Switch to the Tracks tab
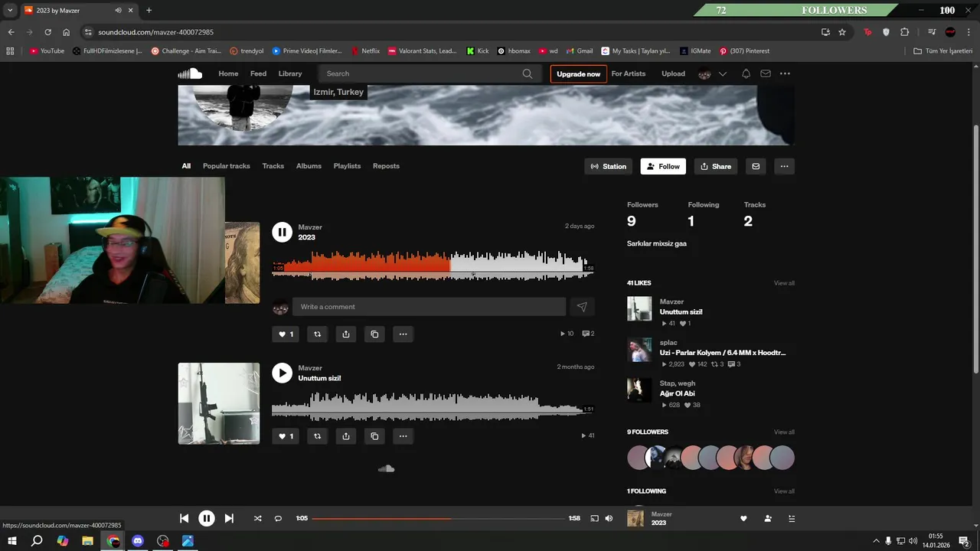Viewport: 980px width, 551px height. (x=273, y=166)
